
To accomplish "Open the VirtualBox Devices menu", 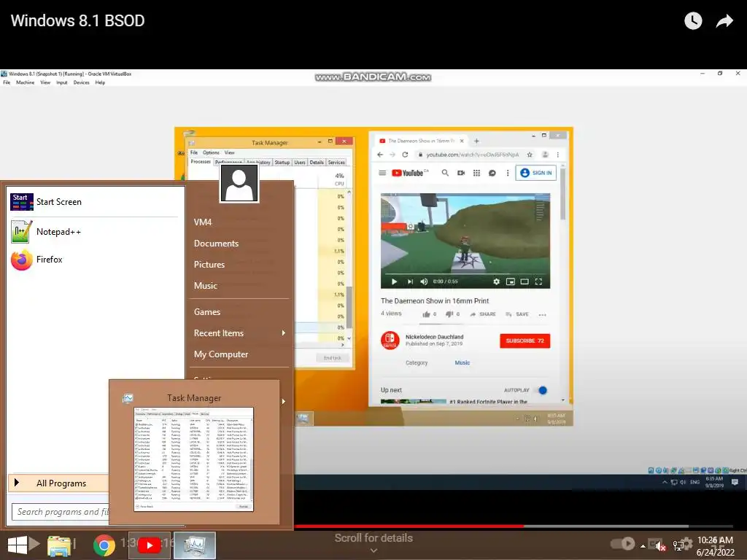I will coord(81,82).
